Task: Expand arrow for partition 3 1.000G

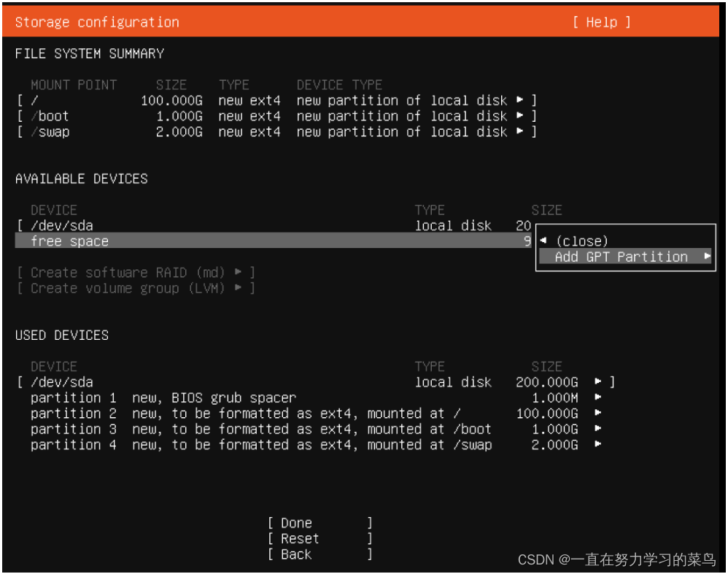Action: click(598, 428)
